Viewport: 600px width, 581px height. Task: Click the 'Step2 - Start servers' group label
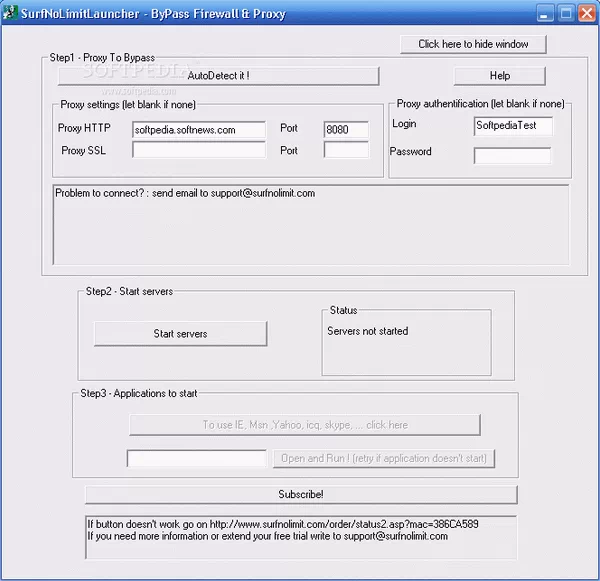129,291
